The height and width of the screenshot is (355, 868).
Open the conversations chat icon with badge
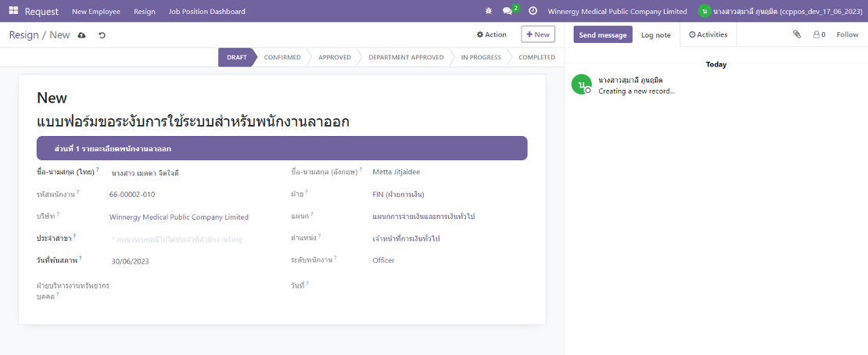[509, 11]
